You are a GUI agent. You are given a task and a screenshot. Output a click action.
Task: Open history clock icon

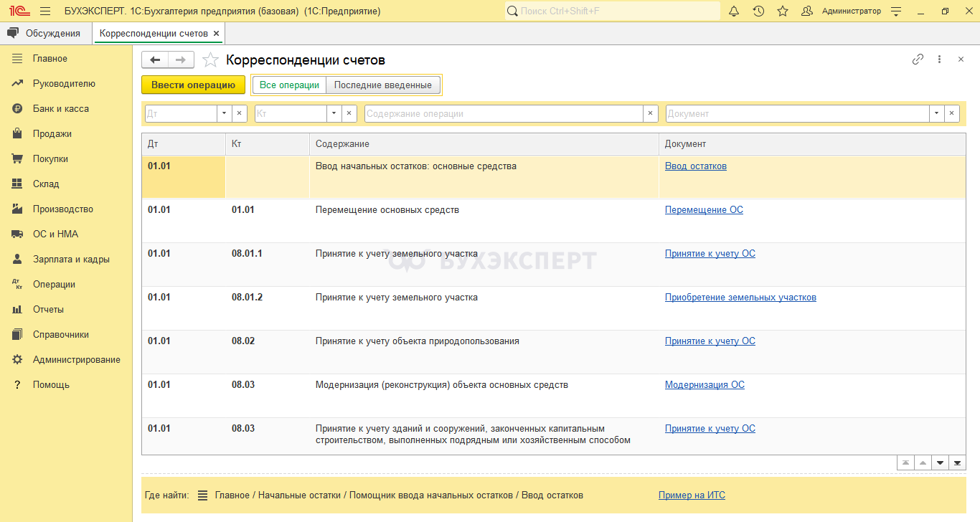click(758, 11)
